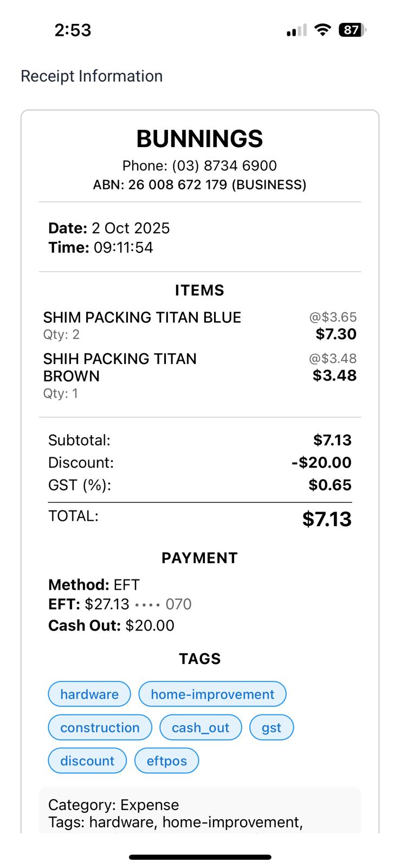
Task: Tap the construction tag chip
Action: [x=100, y=727]
